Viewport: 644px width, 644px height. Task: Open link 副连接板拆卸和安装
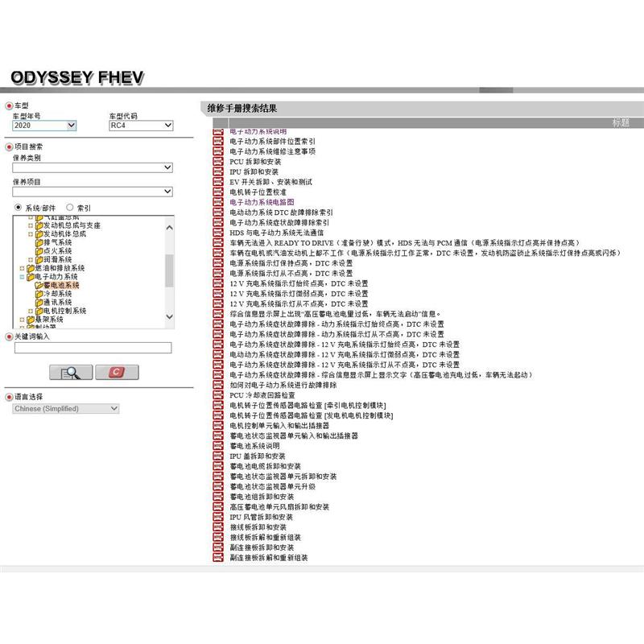click(262, 547)
